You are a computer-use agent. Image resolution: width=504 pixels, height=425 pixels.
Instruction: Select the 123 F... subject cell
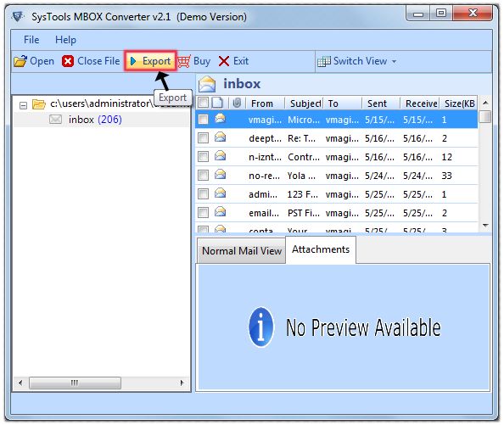(302, 194)
